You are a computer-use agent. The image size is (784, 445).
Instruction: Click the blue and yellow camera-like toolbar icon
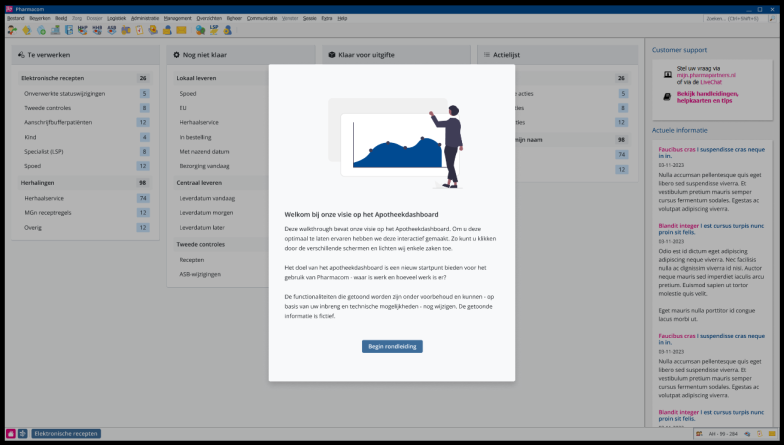126,30
